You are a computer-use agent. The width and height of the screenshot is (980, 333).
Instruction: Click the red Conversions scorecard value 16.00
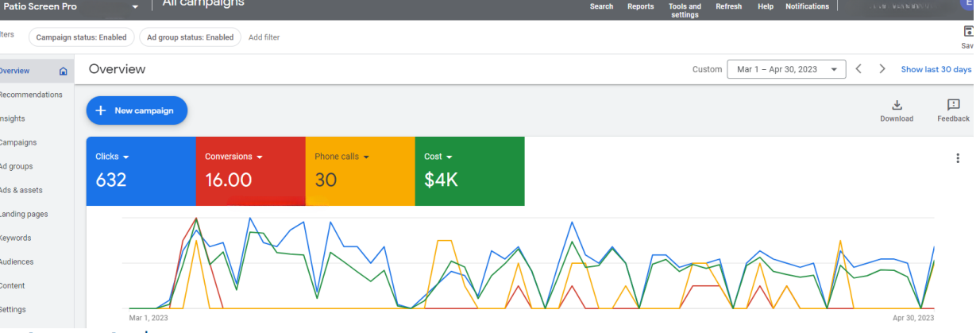tap(228, 180)
